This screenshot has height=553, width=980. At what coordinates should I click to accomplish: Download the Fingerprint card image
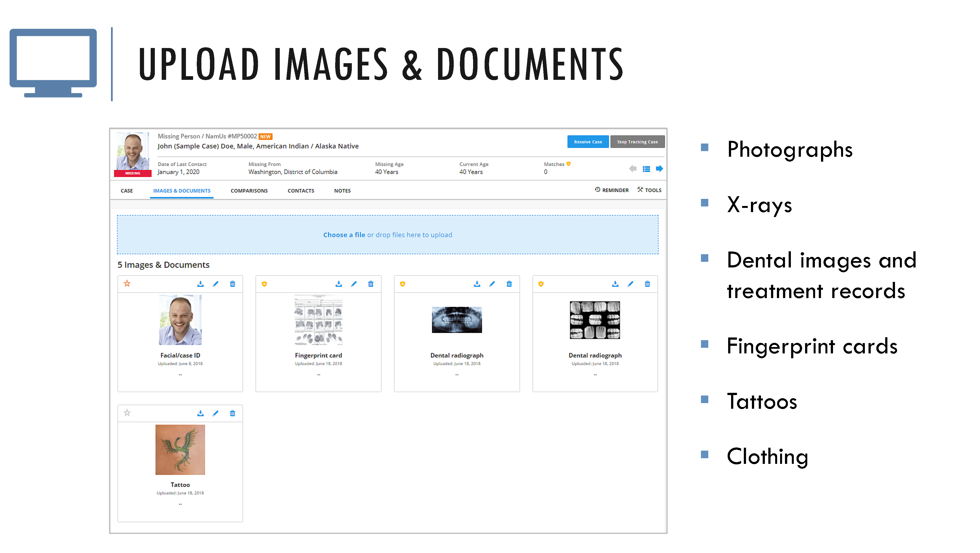pyautogui.click(x=339, y=284)
